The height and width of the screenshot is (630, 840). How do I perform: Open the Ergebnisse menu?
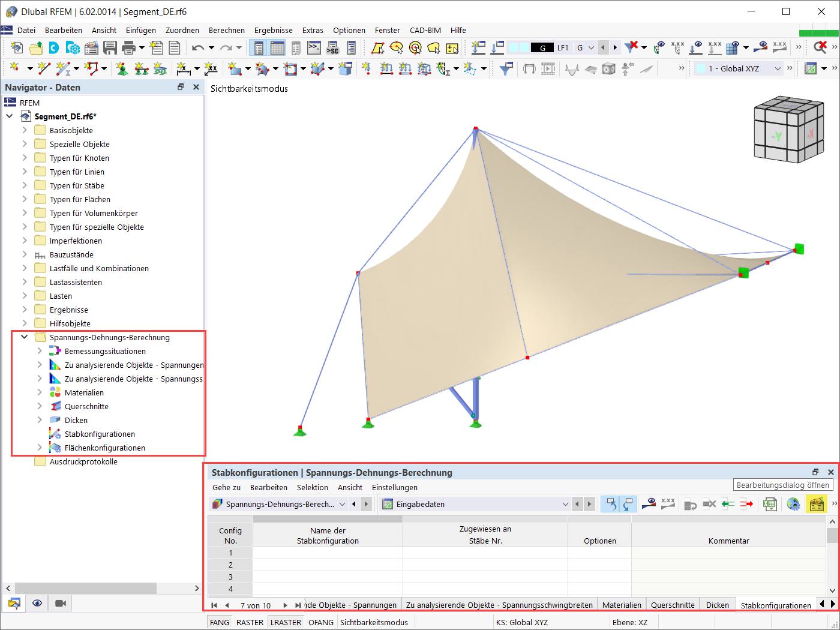[274, 30]
